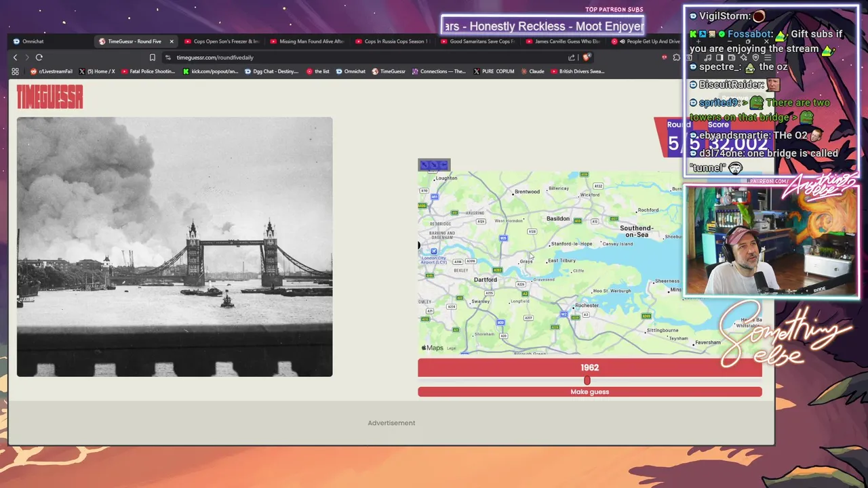868x488 pixels.
Task: Click the Apple Maps logo on the map
Action: (x=433, y=348)
